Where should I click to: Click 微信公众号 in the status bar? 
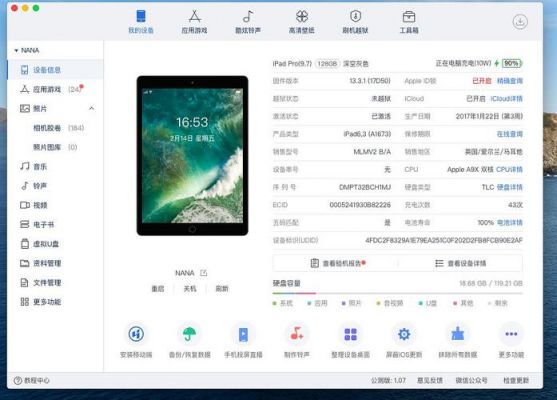[471, 380]
